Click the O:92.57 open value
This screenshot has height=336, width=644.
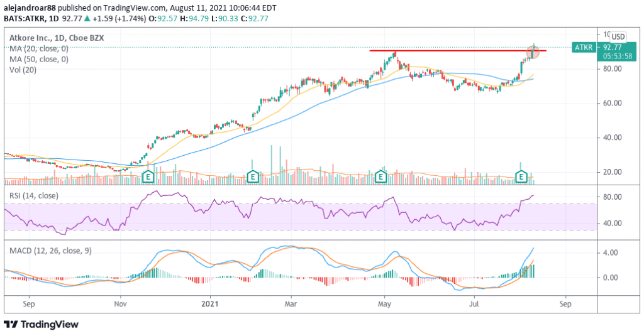(163, 18)
